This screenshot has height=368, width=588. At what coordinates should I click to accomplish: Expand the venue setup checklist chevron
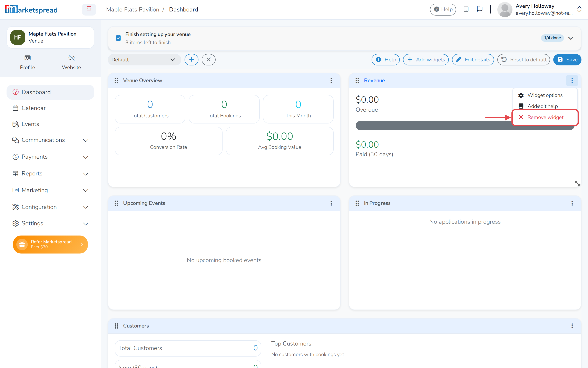(571, 38)
